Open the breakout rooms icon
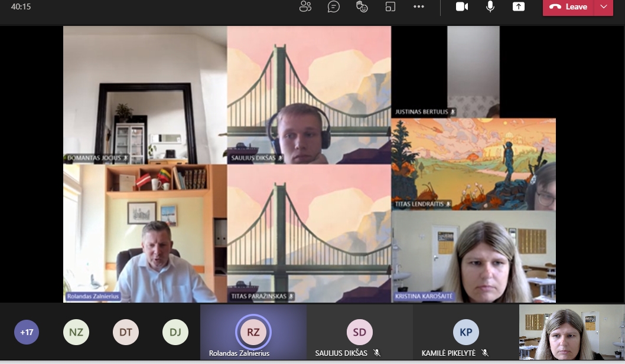 (390, 7)
